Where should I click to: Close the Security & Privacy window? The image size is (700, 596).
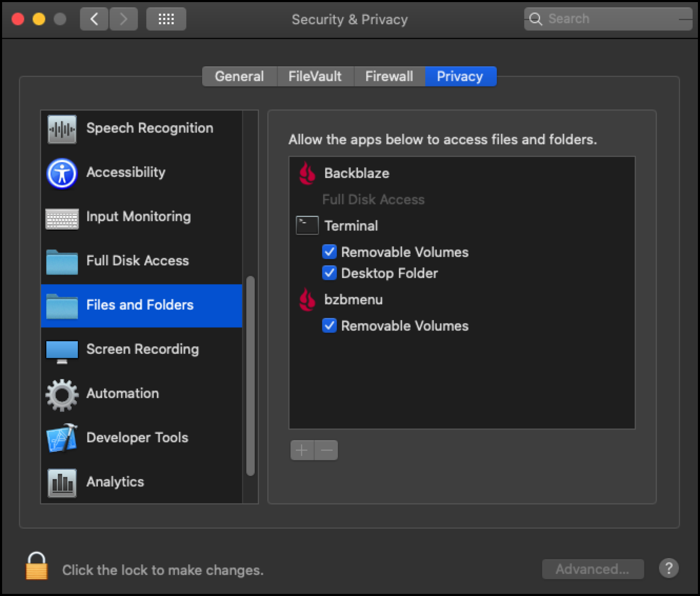(18, 19)
